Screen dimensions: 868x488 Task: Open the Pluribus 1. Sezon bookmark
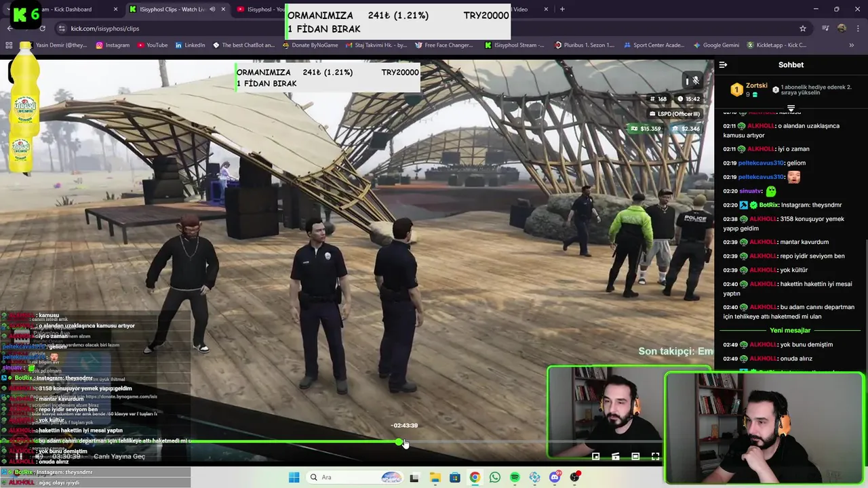click(584, 45)
